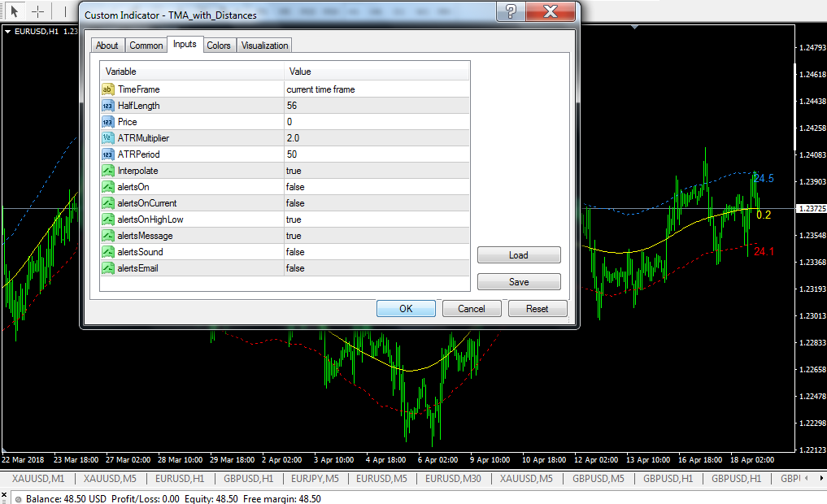The image size is (827, 504).
Task: Toggle the alertsMessage value true
Action: [x=377, y=236]
